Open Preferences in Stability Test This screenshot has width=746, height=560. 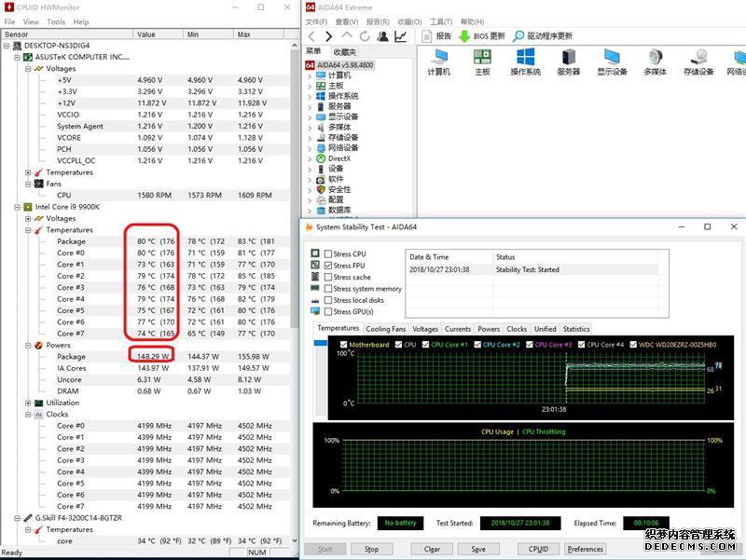coord(586,549)
